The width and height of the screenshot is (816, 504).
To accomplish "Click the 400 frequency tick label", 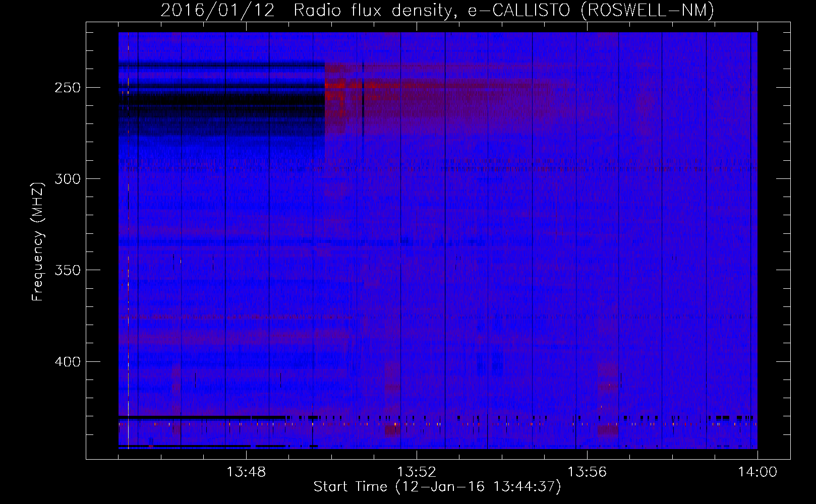I will pos(68,362).
